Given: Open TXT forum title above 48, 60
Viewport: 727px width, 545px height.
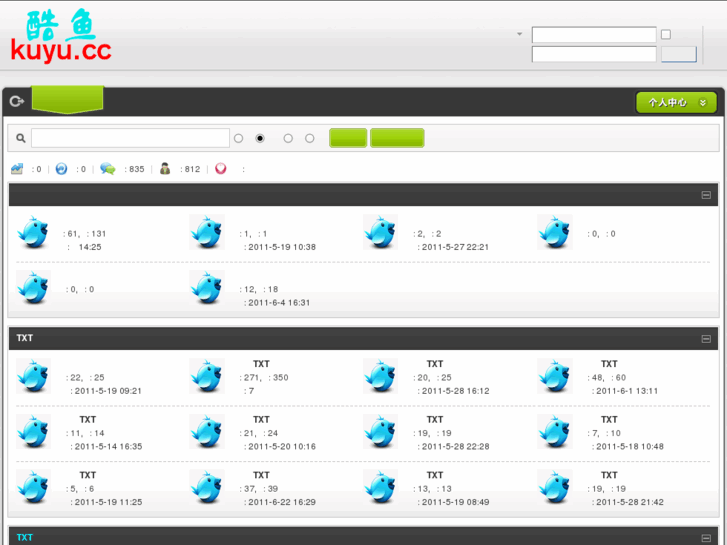Looking at the screenshot, I should tap(609, 364).
